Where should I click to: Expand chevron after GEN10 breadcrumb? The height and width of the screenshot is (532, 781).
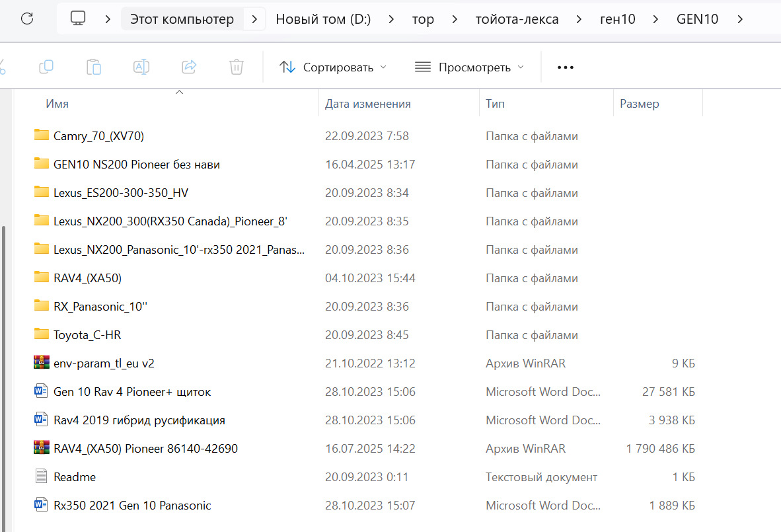(739, 19)
